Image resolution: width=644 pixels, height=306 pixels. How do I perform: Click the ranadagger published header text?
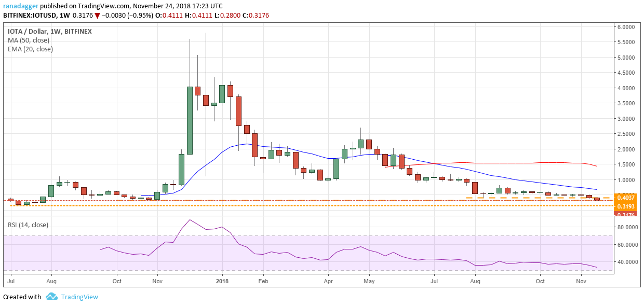pyautogui.click(x=113, y=6)
